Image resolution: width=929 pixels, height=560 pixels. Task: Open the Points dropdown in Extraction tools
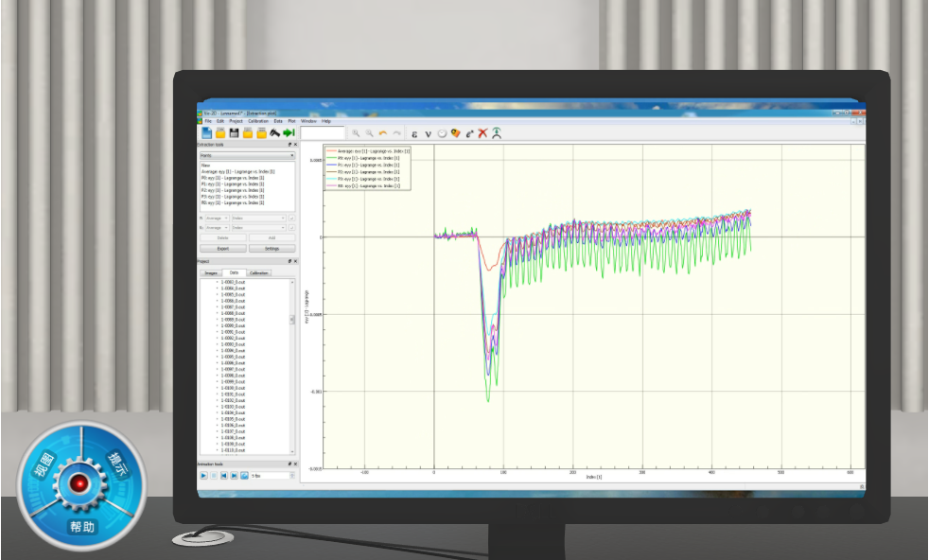246,155
